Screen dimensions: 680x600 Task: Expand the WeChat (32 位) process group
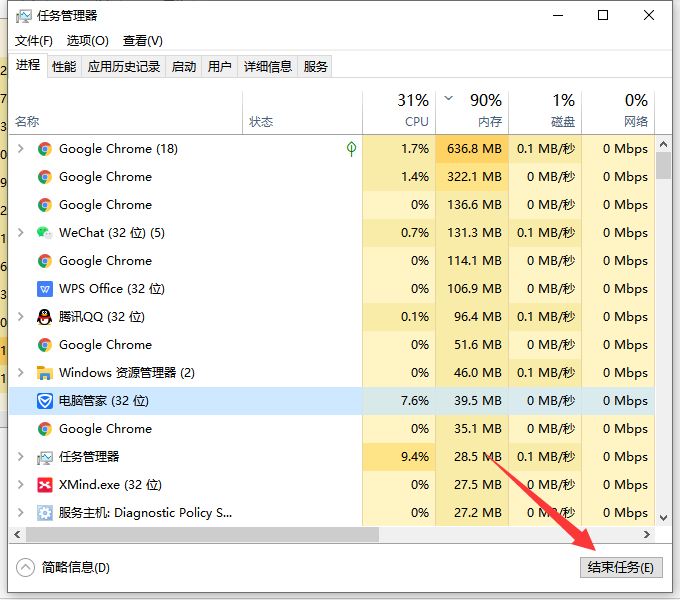20,233
